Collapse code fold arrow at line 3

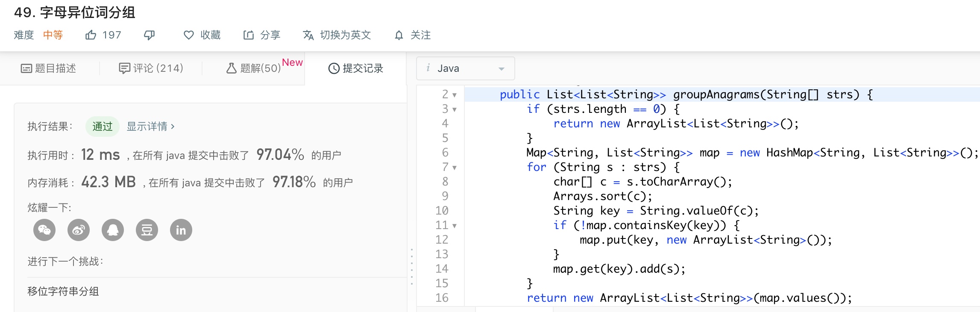[455, 109]
